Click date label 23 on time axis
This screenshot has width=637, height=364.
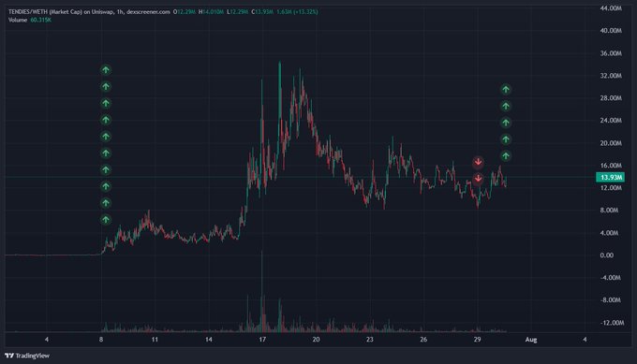click(x=370, y=340)
